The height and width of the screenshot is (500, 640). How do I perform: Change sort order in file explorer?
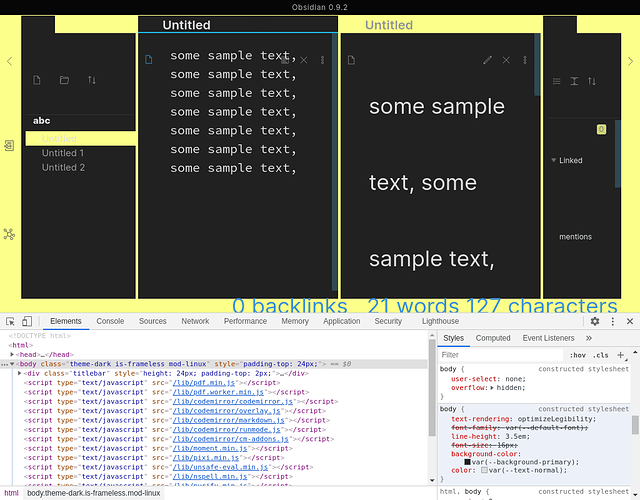tap(92, 80)
